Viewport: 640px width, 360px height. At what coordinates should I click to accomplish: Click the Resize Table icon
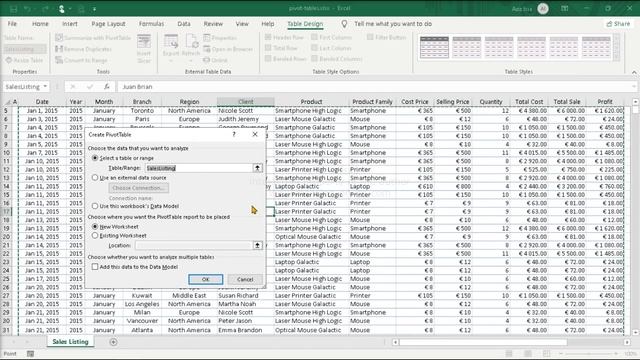9,60
